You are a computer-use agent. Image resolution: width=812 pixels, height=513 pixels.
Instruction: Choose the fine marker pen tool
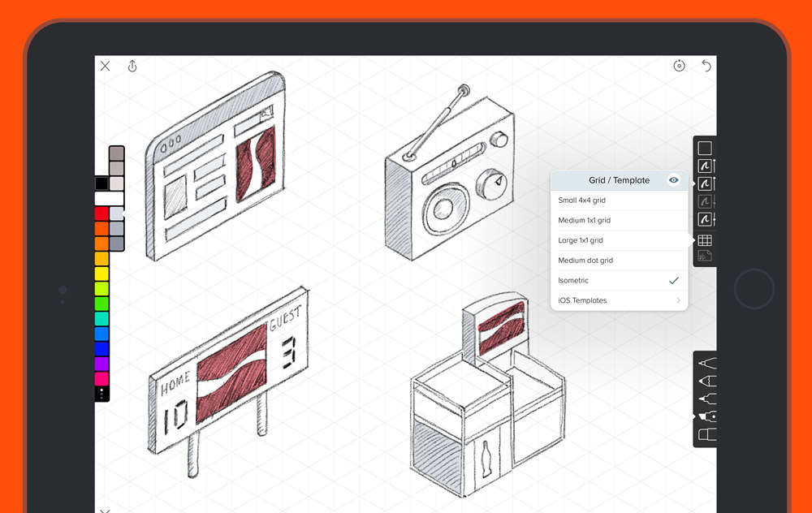(706, 399)
